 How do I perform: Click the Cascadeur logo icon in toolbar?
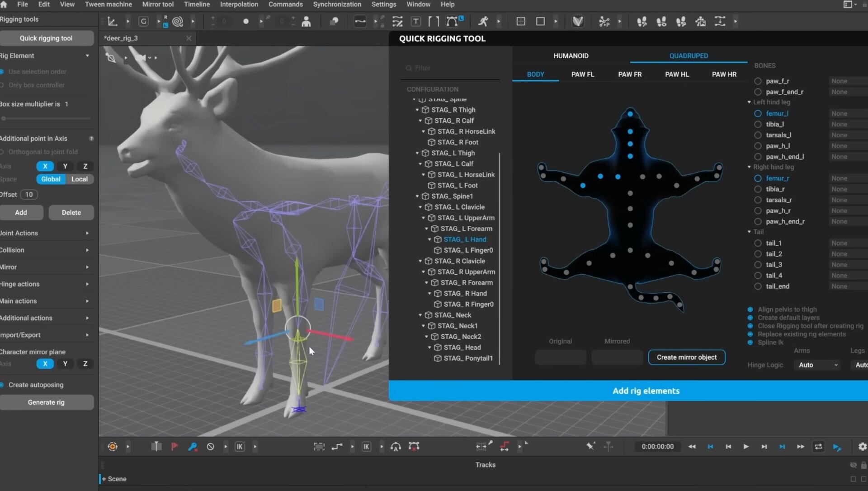pos(578,21)
